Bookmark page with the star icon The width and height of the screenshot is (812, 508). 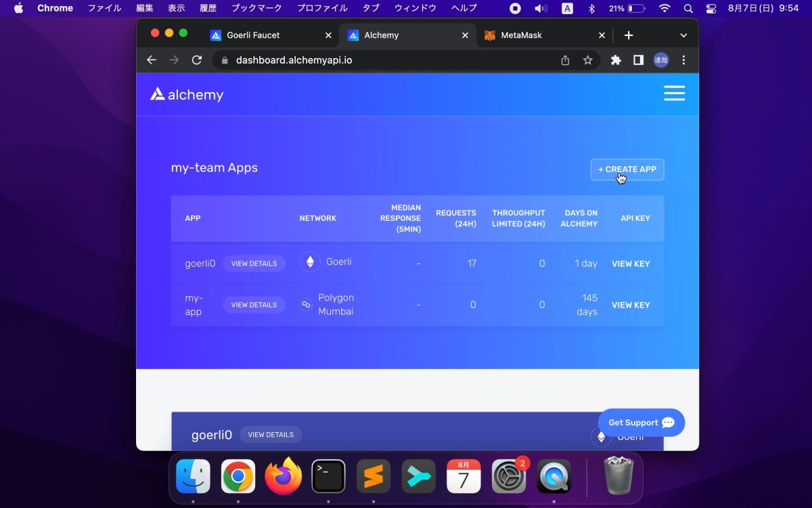(x=587, y=60)
